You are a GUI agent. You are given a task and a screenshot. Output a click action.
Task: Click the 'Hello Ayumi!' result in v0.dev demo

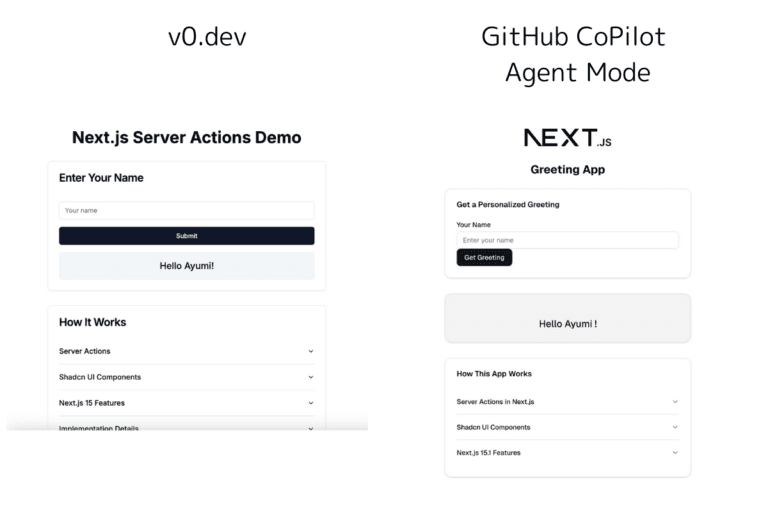tap(187, 266)
